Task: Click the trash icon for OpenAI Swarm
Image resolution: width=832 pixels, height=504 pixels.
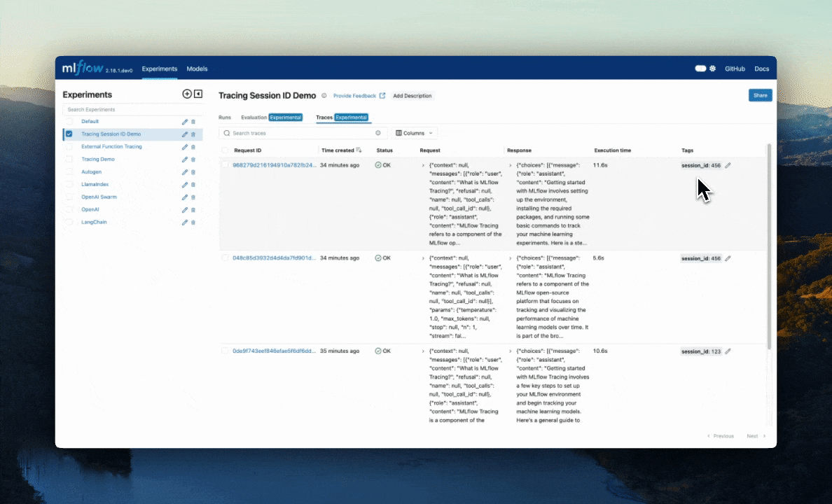Action: (x=193, y=197)
